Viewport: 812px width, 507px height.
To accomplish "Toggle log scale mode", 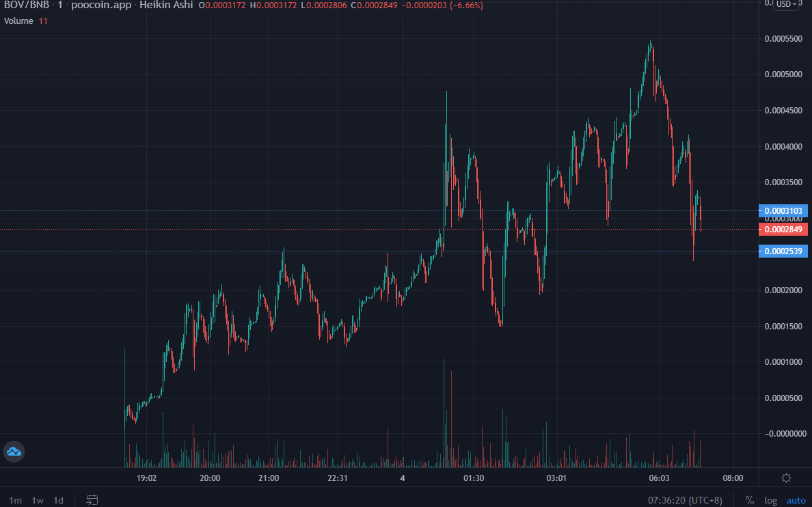I will click(x=770, y=500).
